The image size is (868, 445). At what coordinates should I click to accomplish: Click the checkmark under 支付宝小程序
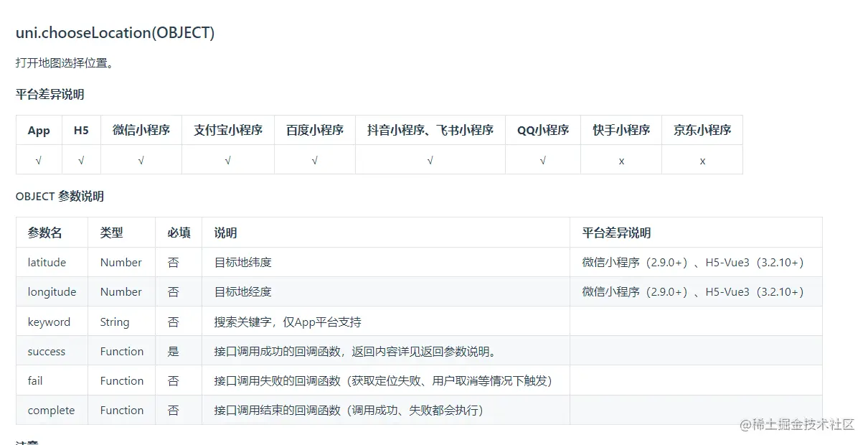coord(228,161)
